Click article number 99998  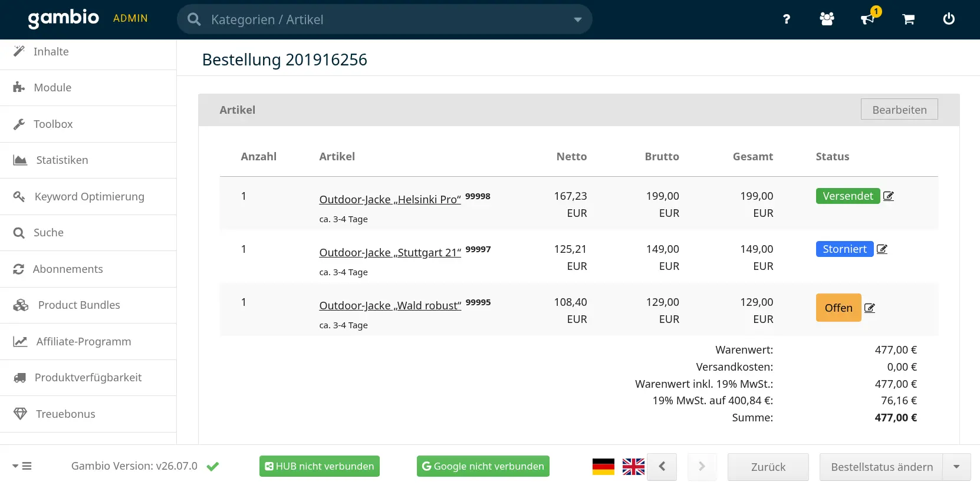(x=478, y=196)
